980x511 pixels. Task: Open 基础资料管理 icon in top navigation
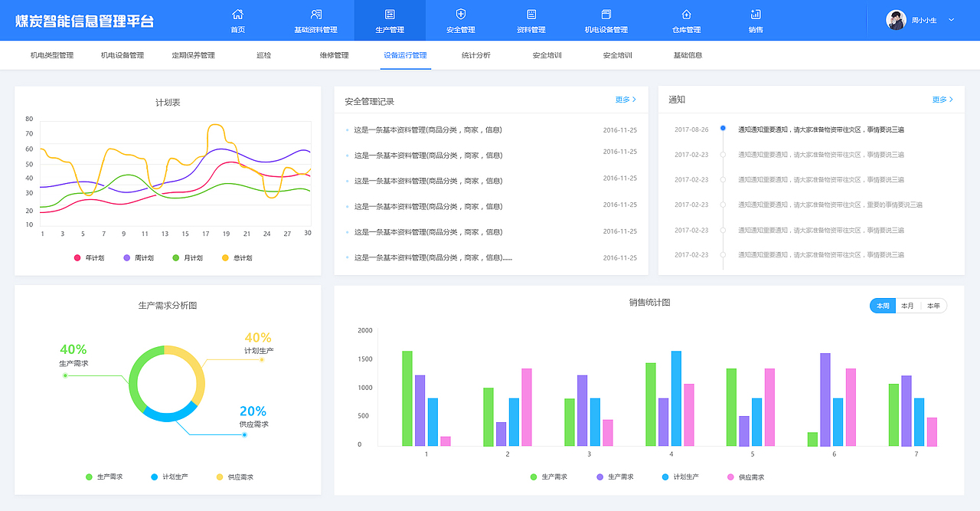click(315, 14)
